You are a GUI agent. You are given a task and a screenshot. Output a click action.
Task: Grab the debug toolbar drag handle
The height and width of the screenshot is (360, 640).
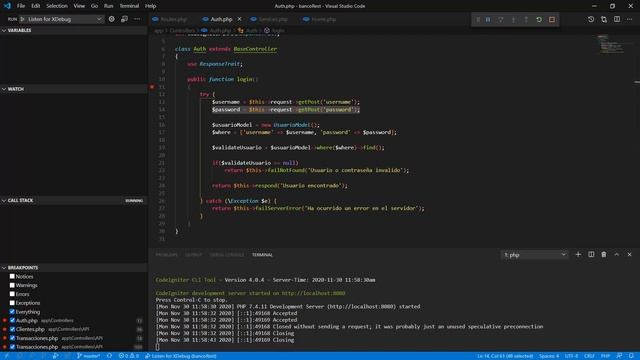point(478,20)
